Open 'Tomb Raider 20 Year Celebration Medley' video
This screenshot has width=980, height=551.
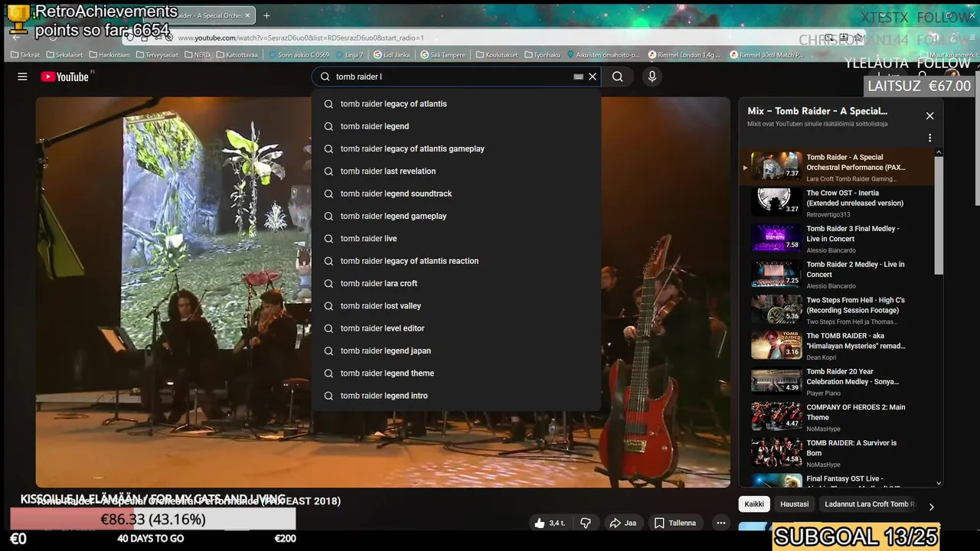837,382
